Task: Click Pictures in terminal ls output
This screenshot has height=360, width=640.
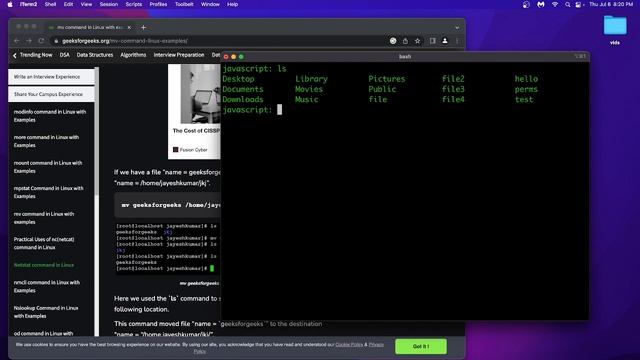Action: click(387, 79)
